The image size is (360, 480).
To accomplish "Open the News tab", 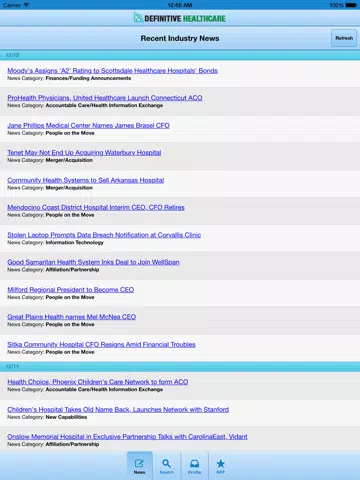I will click(140, 466).
